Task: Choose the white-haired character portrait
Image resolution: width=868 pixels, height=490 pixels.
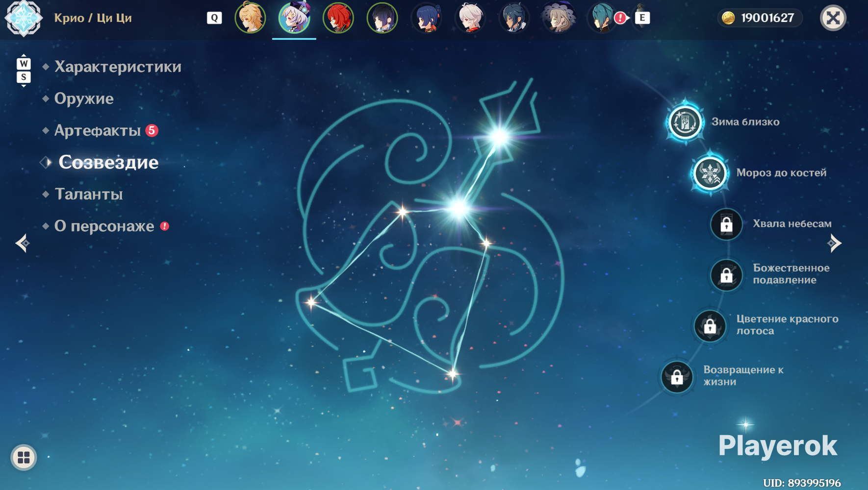Action: click(x=470, y=18)
